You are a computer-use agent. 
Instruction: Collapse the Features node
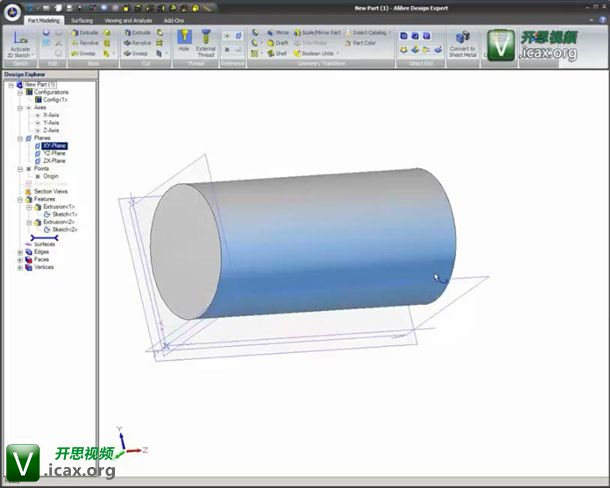click(x=20, y=200)
